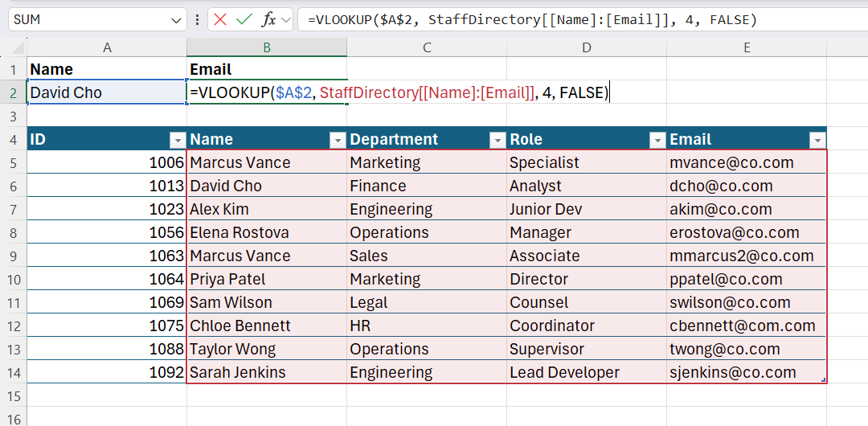This screenshot has height=426, width=868.
Task: Open the Name column filter dropdown
Action: tap(337, 141)
